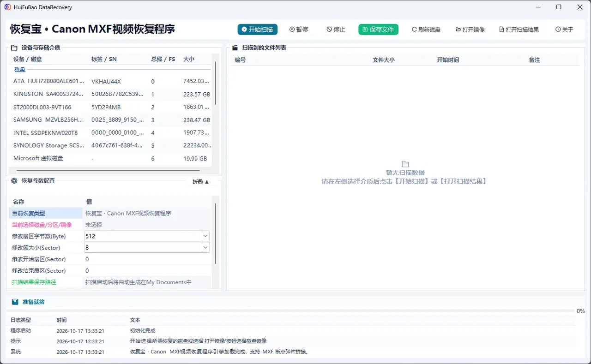The image size is (591, 364).
Task: Click the folder icon beside 设备与存储介质
Action: [x=14, y=48]
